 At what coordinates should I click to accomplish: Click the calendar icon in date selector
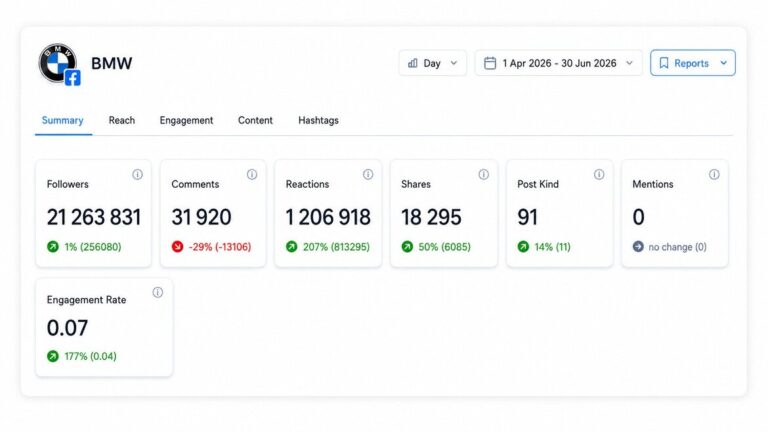pyautogui.click(x=490, y=63)
